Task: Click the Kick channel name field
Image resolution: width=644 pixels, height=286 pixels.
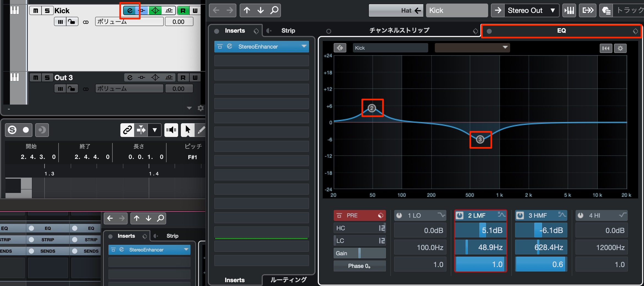Action: [x=457, y=10]
